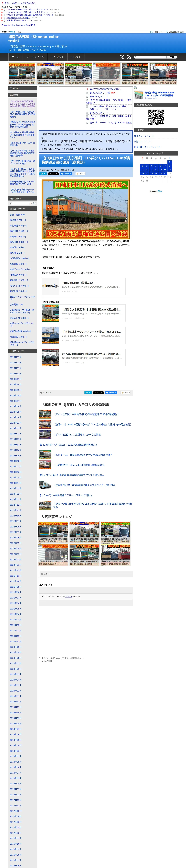Click the X ポスト button beside 0コメント

point(98,393)
